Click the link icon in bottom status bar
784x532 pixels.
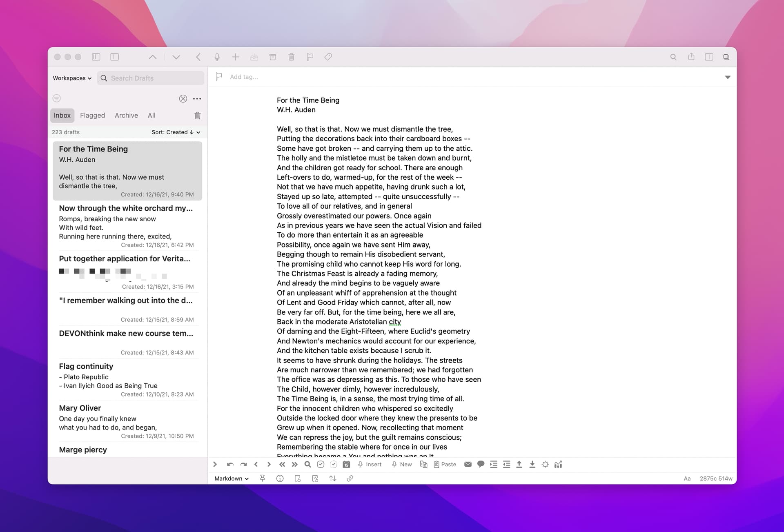350,478
